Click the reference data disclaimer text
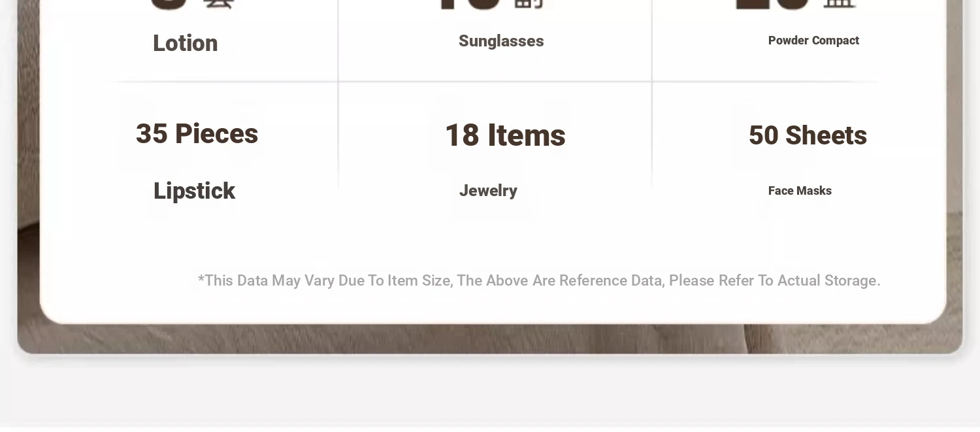 [539, 281]
